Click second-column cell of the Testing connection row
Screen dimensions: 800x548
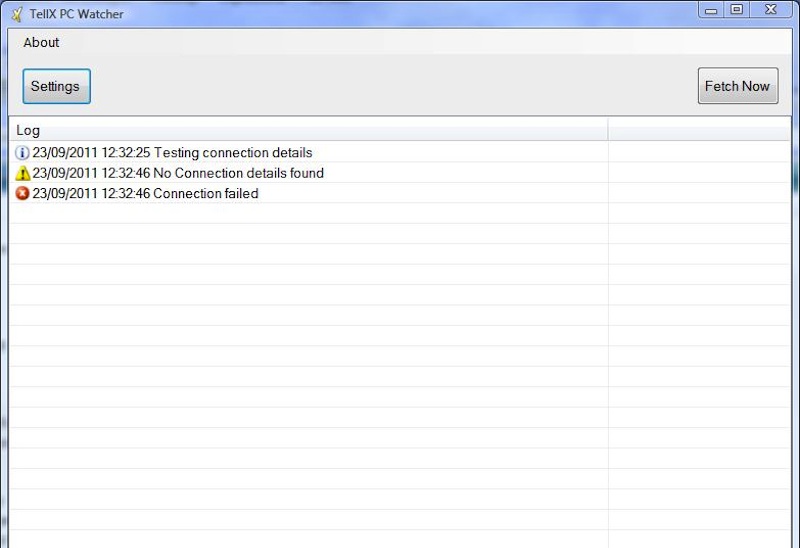coord(699,153)
